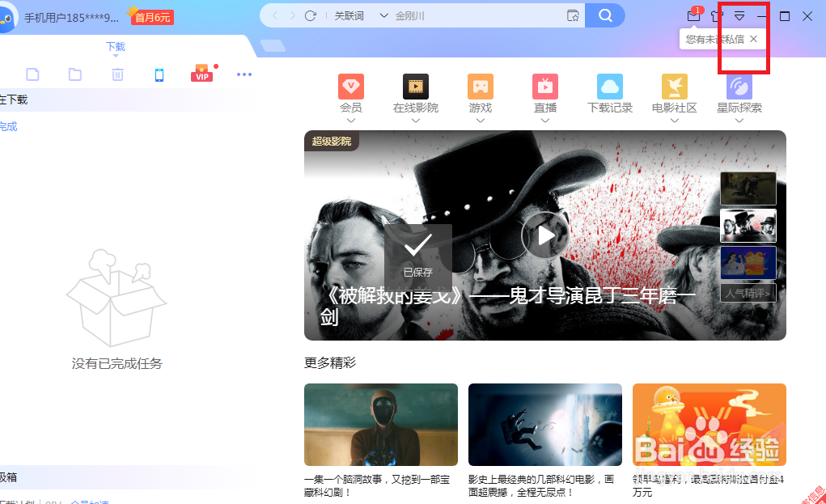Open the astronaut space movie card thumbnail
This screenshot has height=504, width=826.
(545, 425)
